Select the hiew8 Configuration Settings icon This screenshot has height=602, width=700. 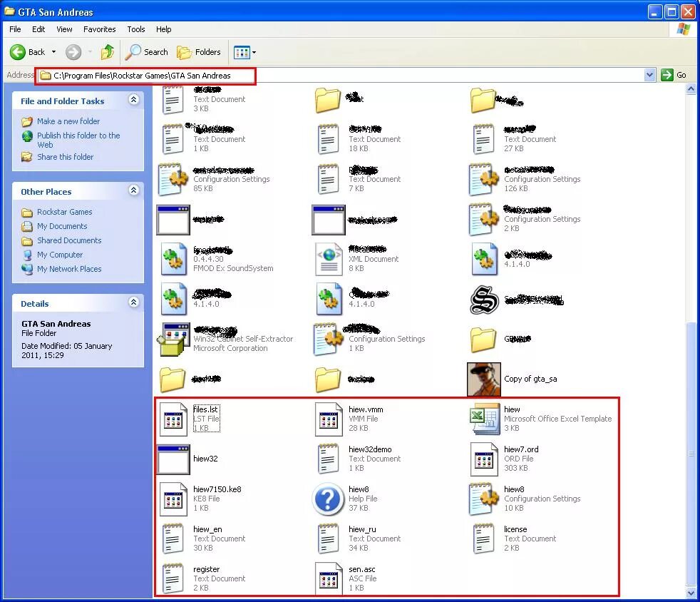point(484,499)
